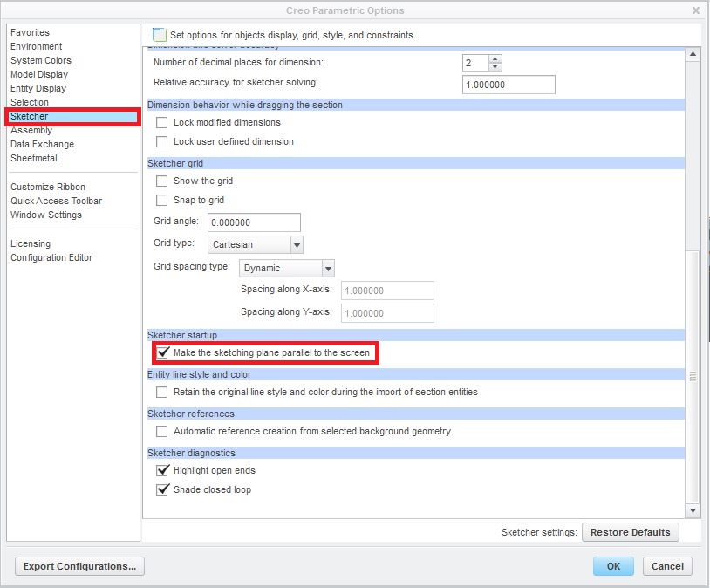Image resolution: width=710 pixels, height=588 pixels.
Task: Click the Grid angle input field
Action: (253, 222)
